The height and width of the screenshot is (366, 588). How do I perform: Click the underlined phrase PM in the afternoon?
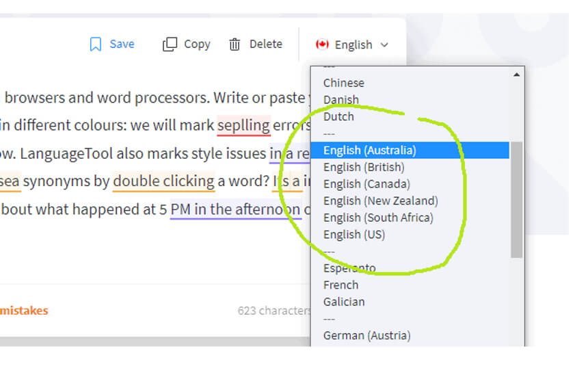[x=235, y=209]
